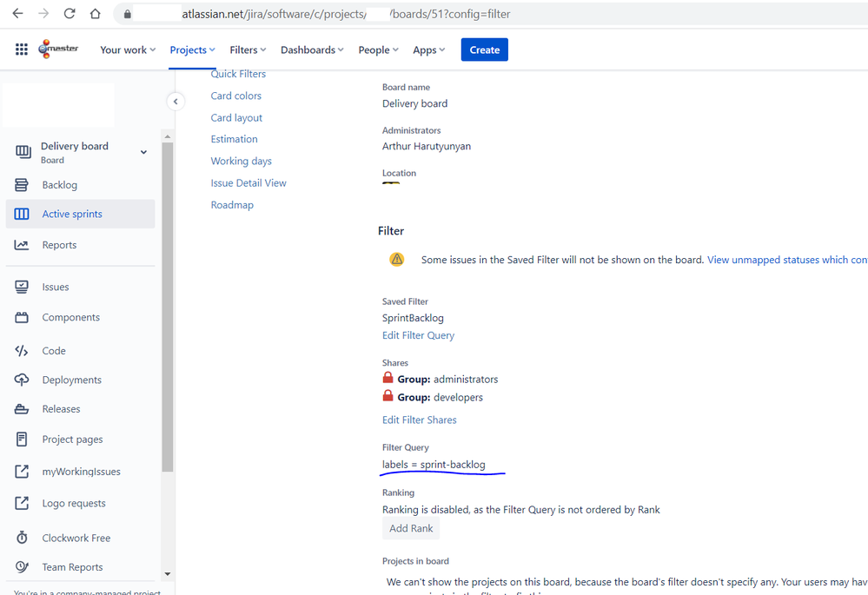Click the Project pages document icon
Viewport: 868px width, 595px height.
point(22,440)
